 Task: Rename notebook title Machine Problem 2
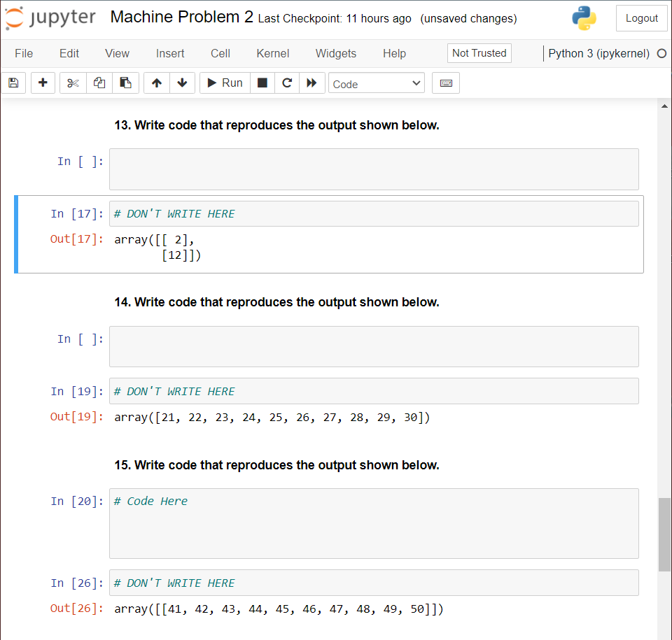[x=182, y=17]
